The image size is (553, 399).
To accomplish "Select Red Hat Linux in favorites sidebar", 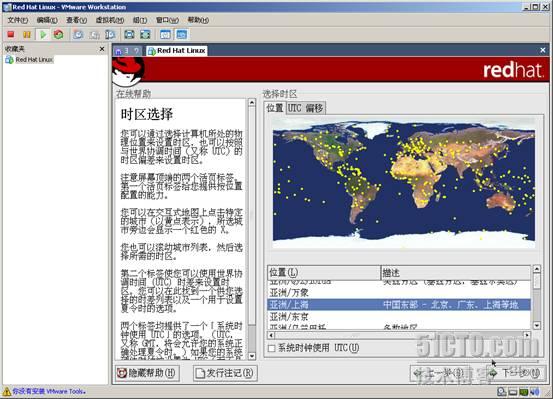I will (34, 60).
